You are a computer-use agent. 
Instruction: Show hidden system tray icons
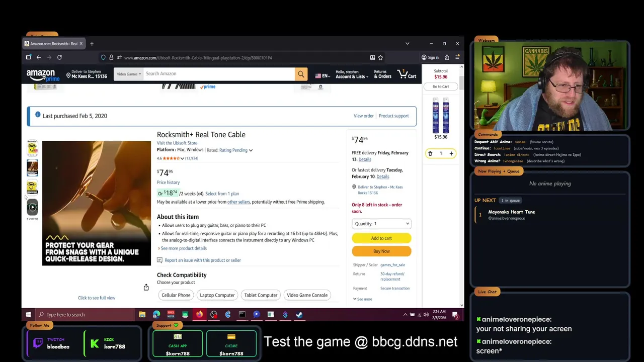point(405,315)
